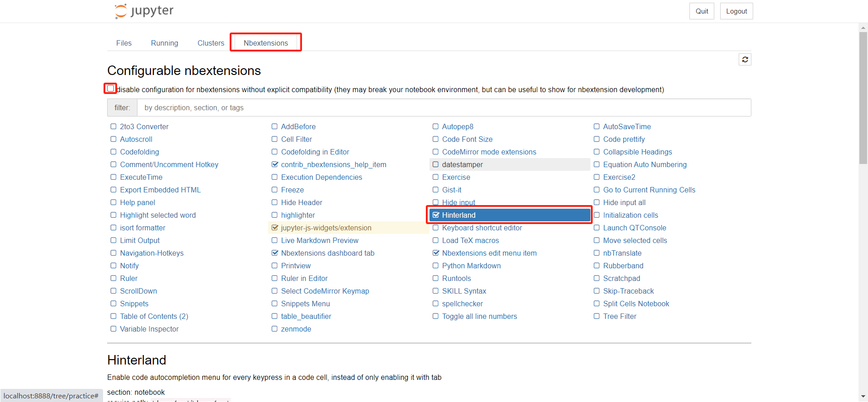Select the Nbextensions tab
868x402 pixels.
(x=266, y=43)
